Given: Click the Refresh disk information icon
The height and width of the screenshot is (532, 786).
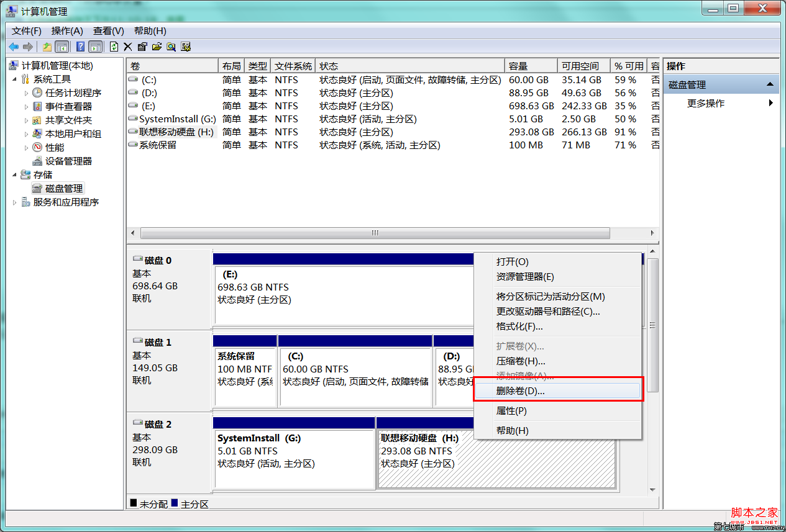Looking at the screenshot, I should [113, 47].
